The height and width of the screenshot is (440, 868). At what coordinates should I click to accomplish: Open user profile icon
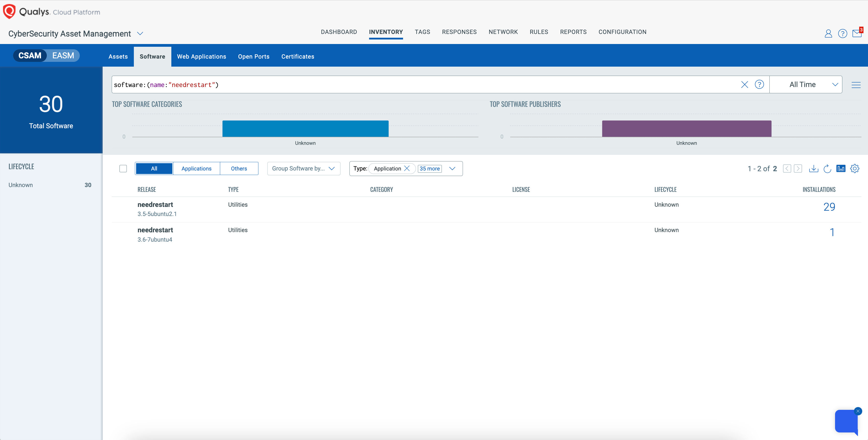[x=828, y=33]
